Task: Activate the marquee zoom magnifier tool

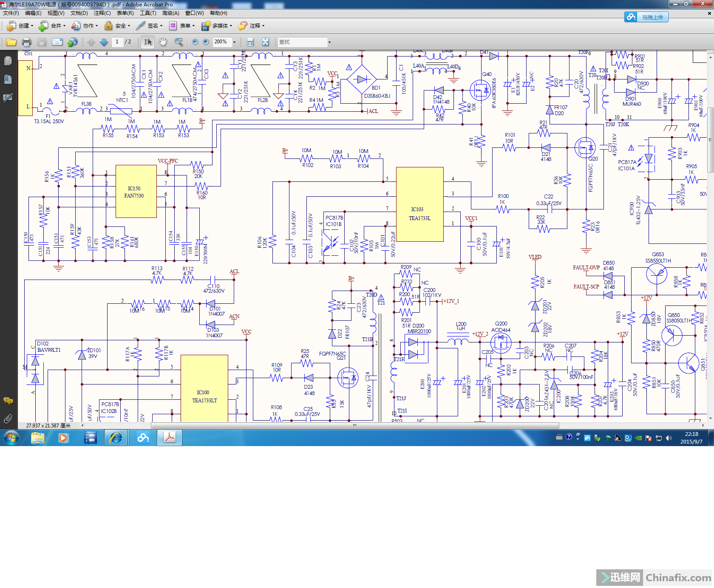Action: click(x=178, y=42)
